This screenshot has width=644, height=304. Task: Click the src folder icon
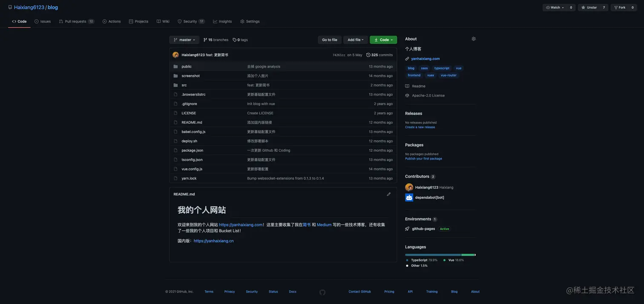pos(175,85)
